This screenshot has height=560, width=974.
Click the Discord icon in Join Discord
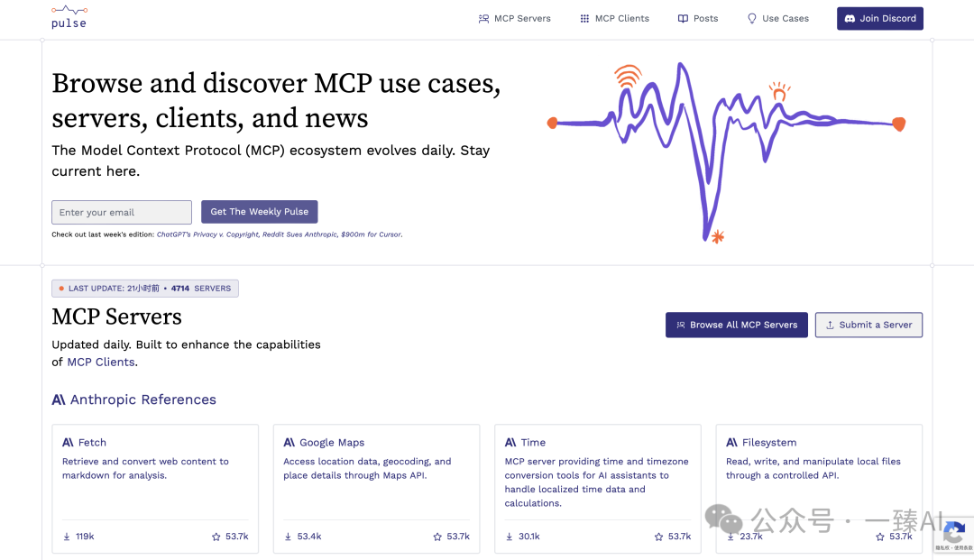coord(850,19)
